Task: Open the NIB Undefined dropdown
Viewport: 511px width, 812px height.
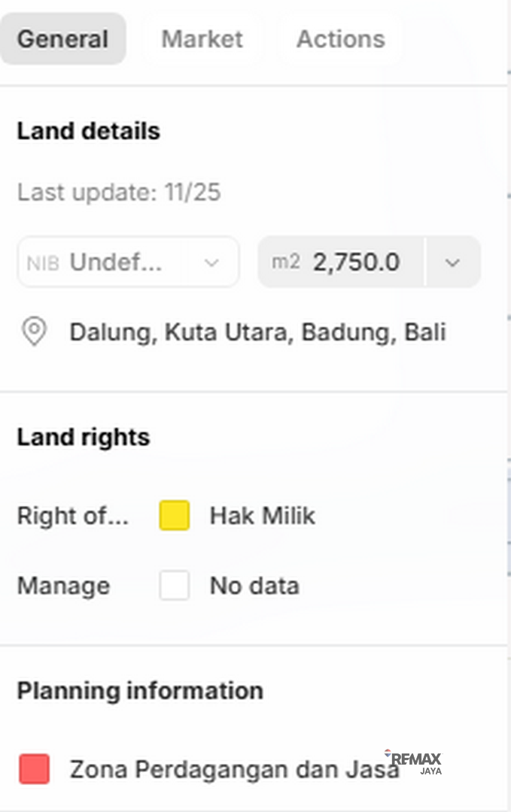Action: (128, 262)
